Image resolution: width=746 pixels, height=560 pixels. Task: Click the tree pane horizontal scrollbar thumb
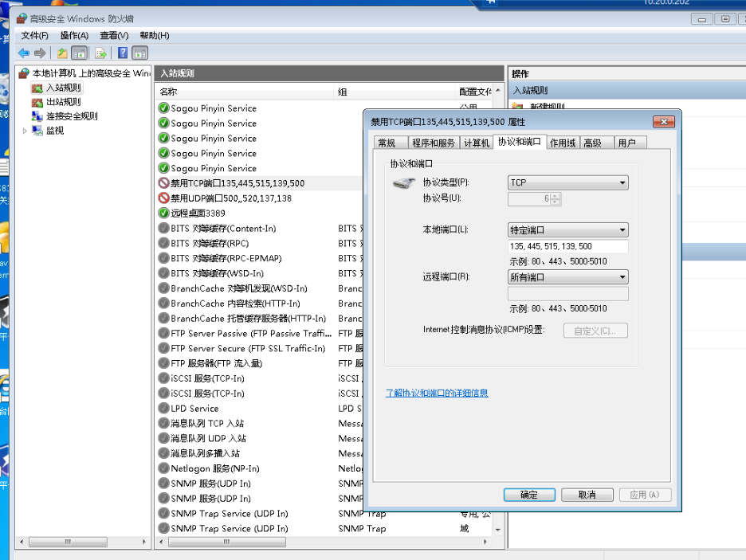[68, 542]
